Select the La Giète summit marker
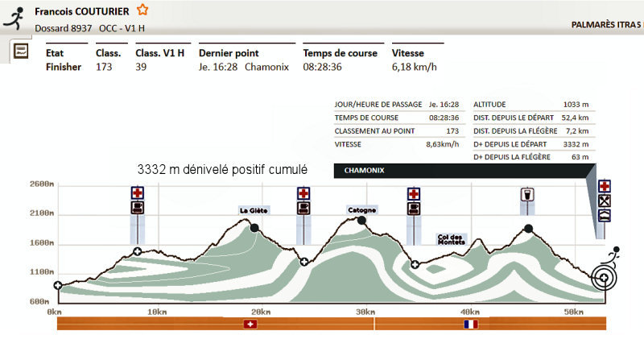The height and width of the screenshot is (360, 644). pos(254,228)
